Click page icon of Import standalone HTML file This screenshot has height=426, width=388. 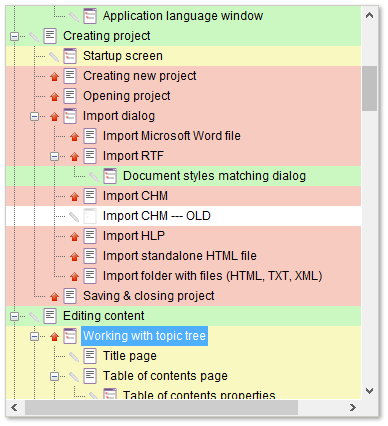[90, 256]
